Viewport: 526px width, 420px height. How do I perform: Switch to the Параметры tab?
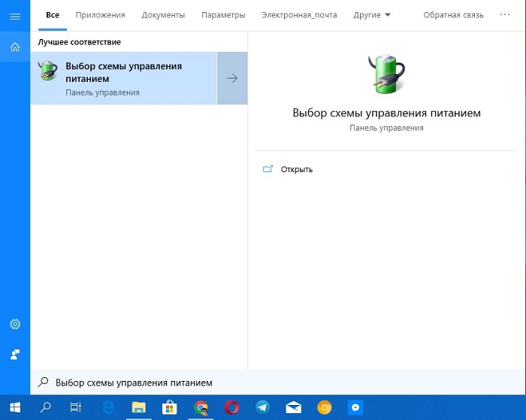223,15
